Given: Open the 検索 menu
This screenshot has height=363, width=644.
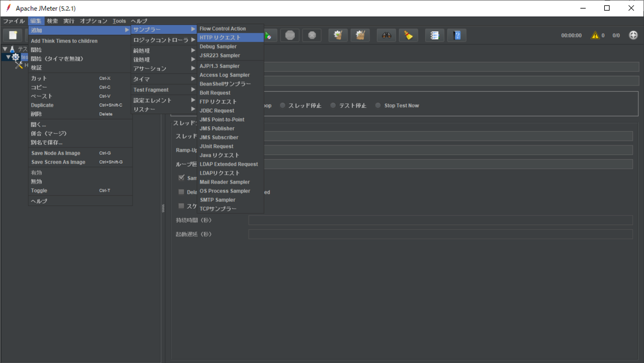Looking at the screenshot, I should coord(53,21).
